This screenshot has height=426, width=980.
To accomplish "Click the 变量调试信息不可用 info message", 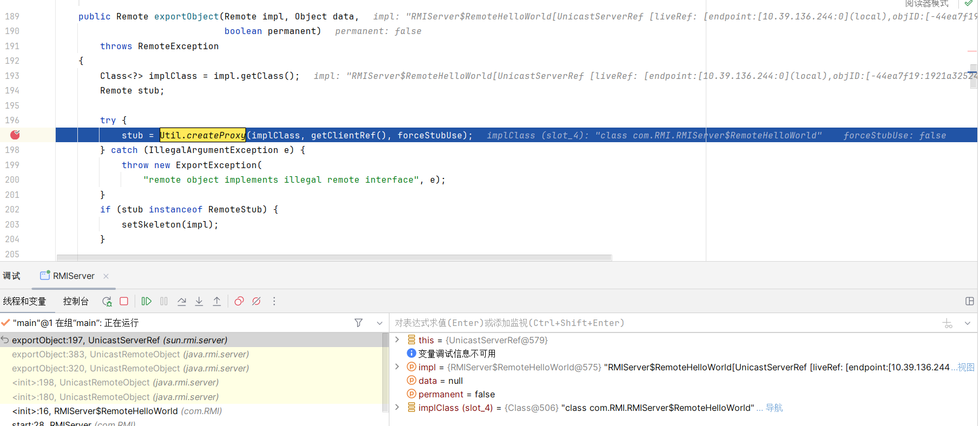I will (457, 354).
